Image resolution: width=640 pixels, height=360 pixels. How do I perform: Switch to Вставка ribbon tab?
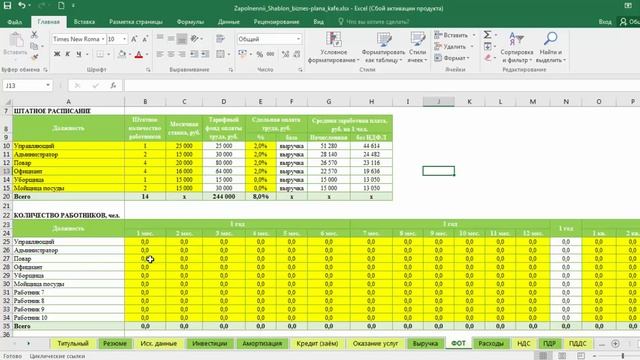click(x=84, y=22)
